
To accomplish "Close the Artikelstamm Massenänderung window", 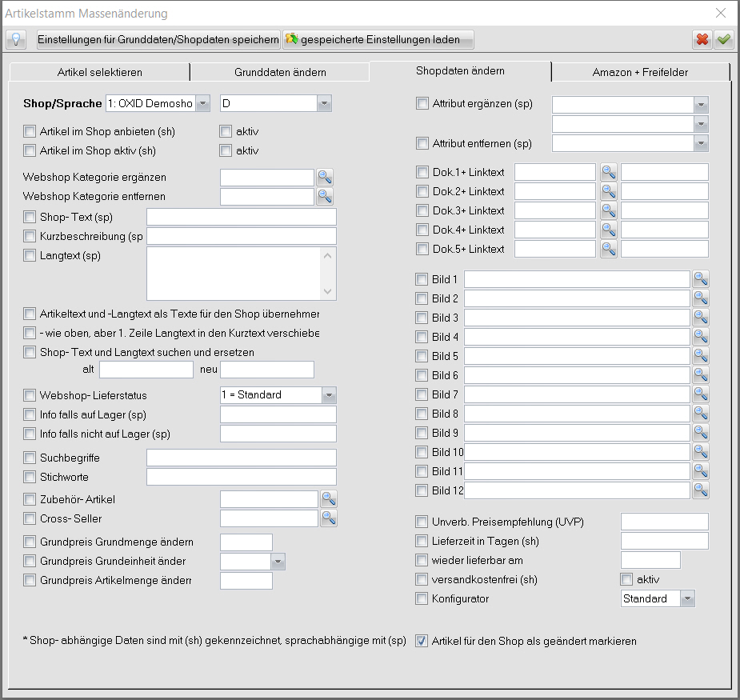I will pyautogui.click(x=721, y=14).
